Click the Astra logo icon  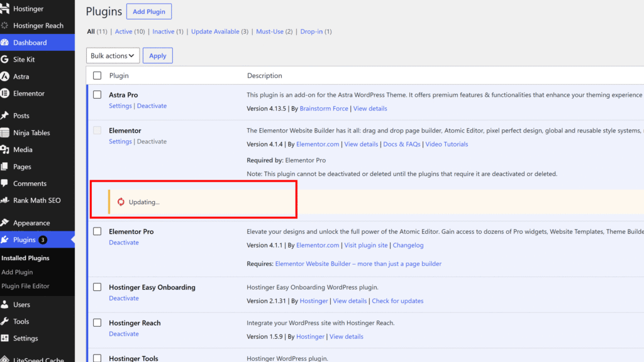coord(4,76)
